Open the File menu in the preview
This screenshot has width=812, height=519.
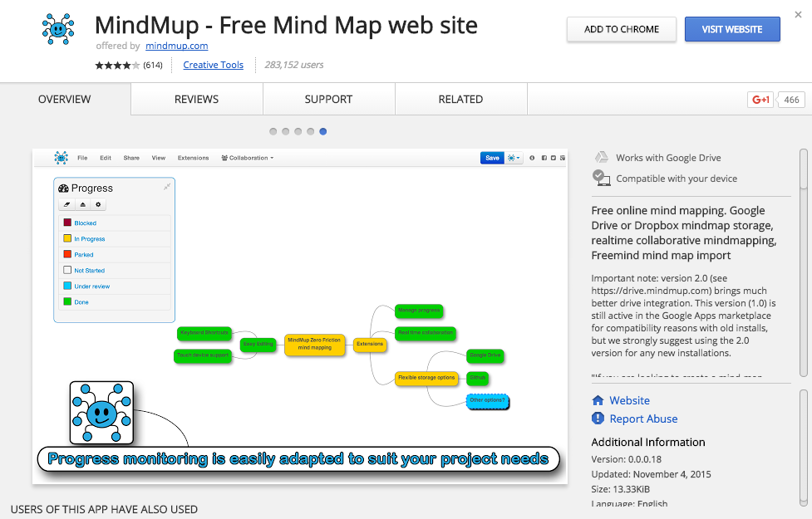pos(82,158)
